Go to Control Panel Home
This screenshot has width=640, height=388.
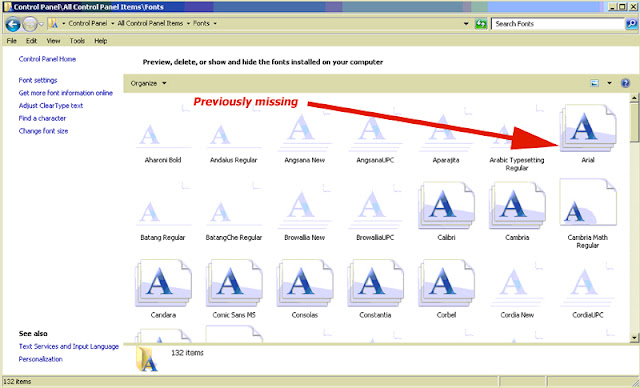click(x=47, y=59)
